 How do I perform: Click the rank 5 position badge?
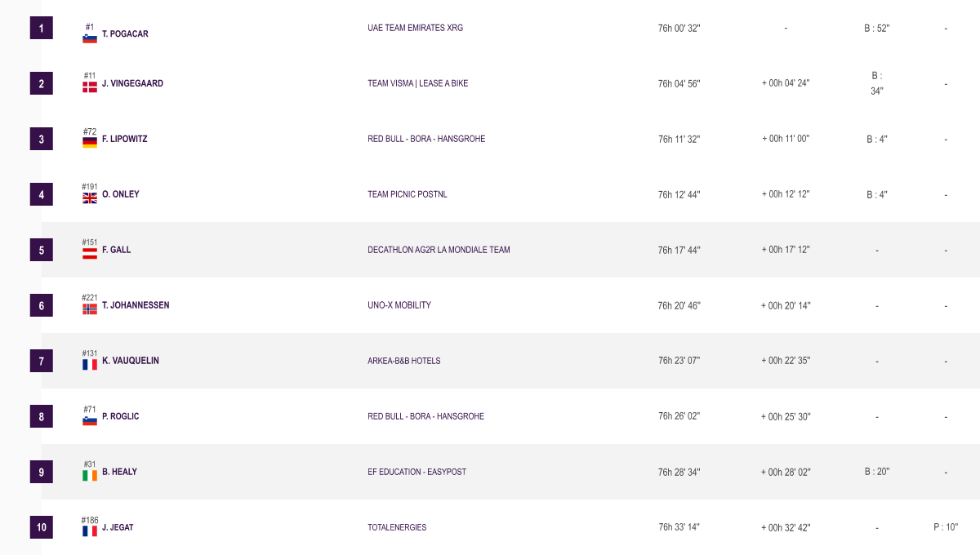42,250
